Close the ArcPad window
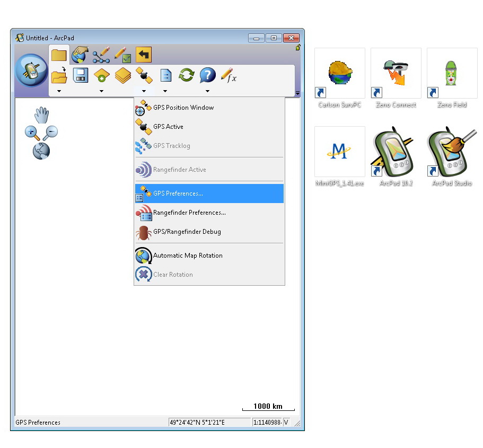 pos(291,38)
